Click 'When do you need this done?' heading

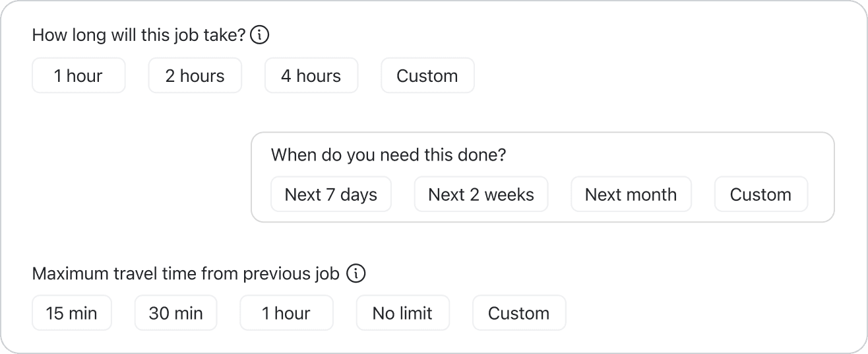tap(388, 155)
